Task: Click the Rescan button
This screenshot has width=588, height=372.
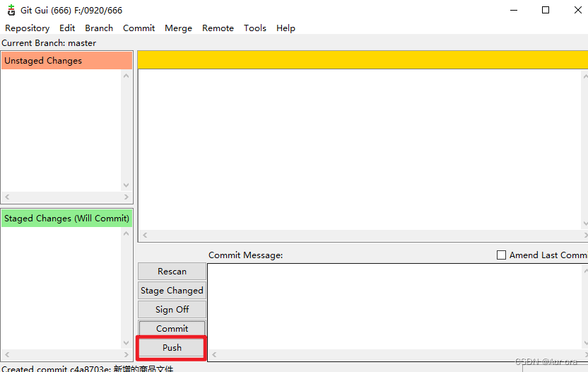Action: [172, 272]
